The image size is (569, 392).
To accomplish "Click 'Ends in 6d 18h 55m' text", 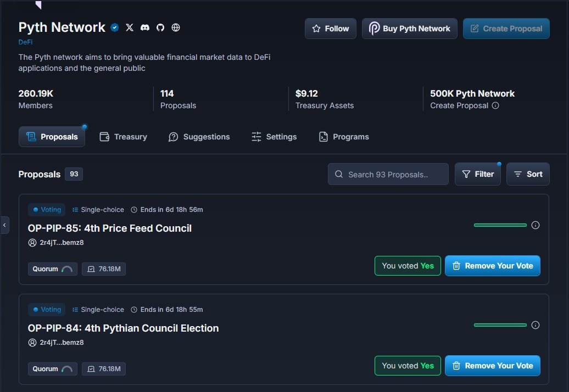I will click(x=172, y=310).
